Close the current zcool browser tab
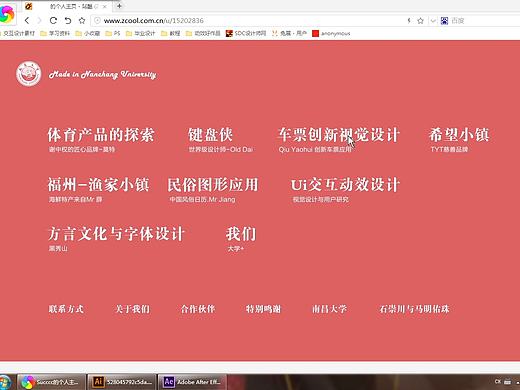The width and height of the screenshot is (520, 390). [x=105, y=6]
